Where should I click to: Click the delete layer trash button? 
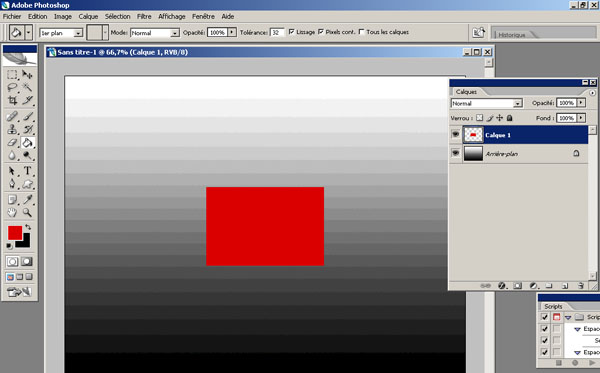point(581,285)
